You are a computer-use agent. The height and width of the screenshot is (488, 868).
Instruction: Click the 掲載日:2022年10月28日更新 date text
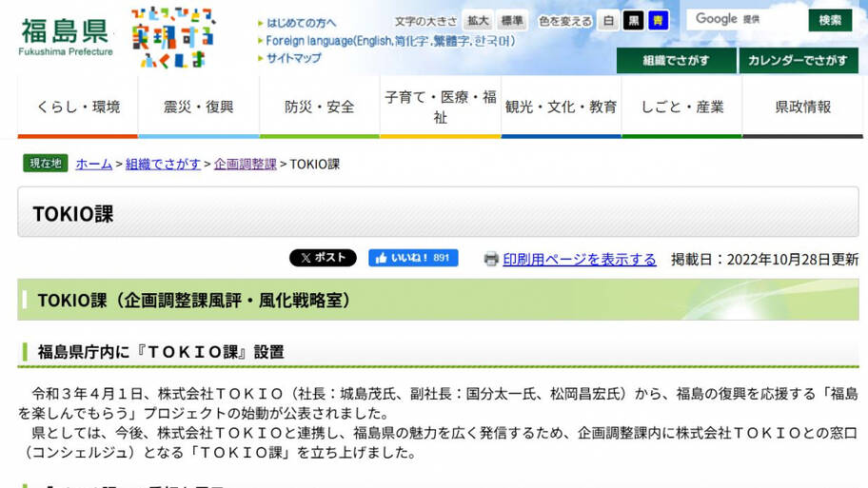(764, 259)
